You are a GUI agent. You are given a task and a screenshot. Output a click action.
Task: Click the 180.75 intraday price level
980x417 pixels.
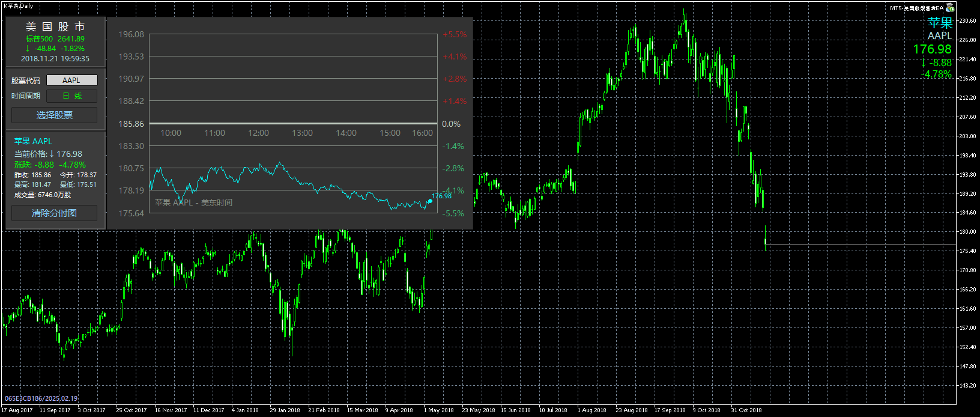point(131,168)
